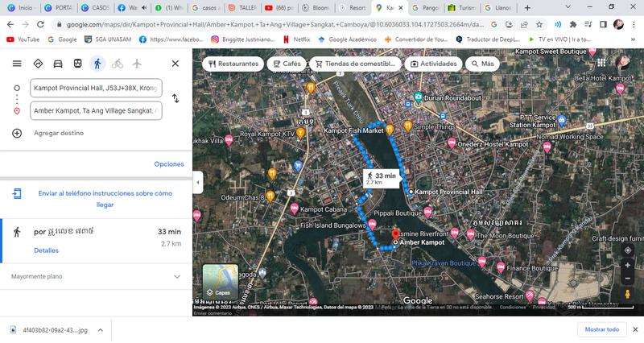Open the Más search chip

482,64
